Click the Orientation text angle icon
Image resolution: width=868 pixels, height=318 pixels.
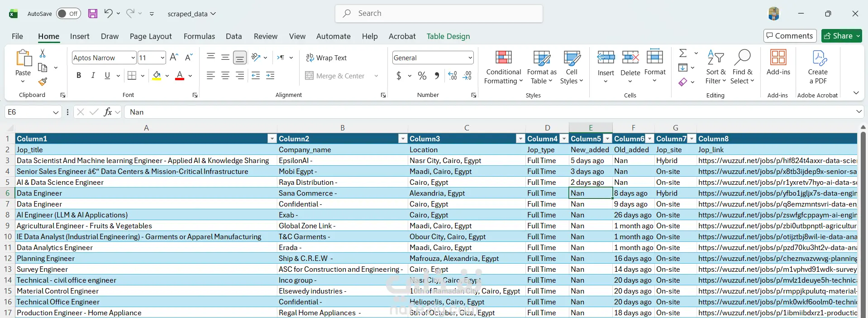click(x=256, y=58)
